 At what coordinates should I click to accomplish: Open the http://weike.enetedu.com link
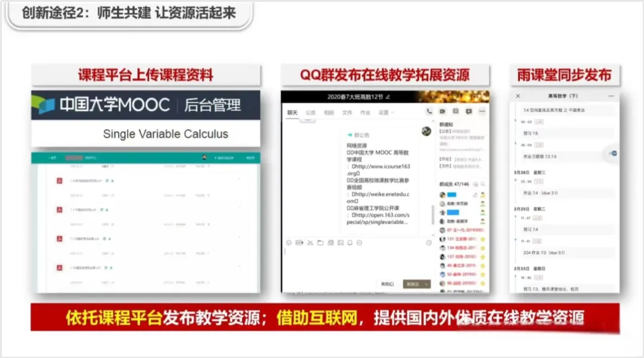click(x=378, y=197)
